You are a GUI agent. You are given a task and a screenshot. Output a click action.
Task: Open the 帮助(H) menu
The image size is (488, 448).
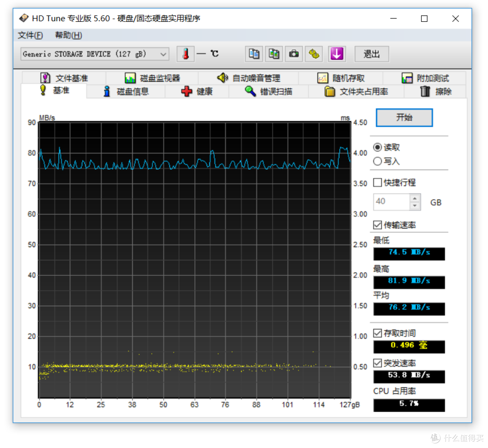(69, 35)
